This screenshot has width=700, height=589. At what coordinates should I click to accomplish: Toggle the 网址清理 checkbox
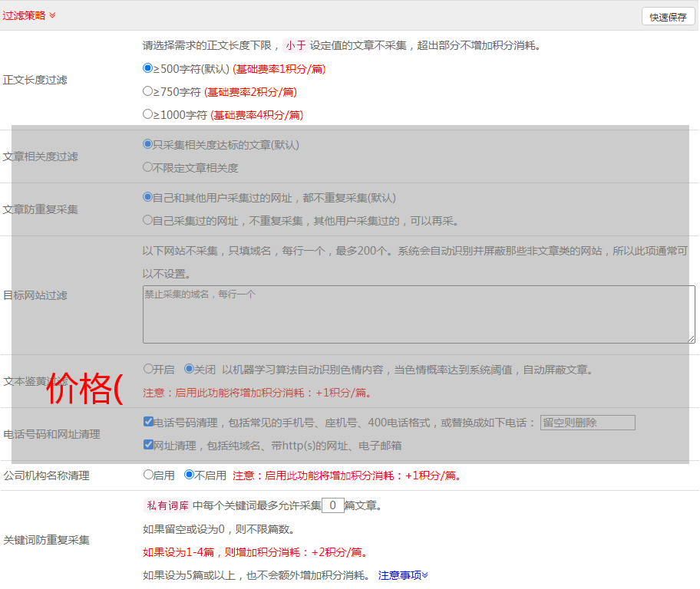(149, 445)
